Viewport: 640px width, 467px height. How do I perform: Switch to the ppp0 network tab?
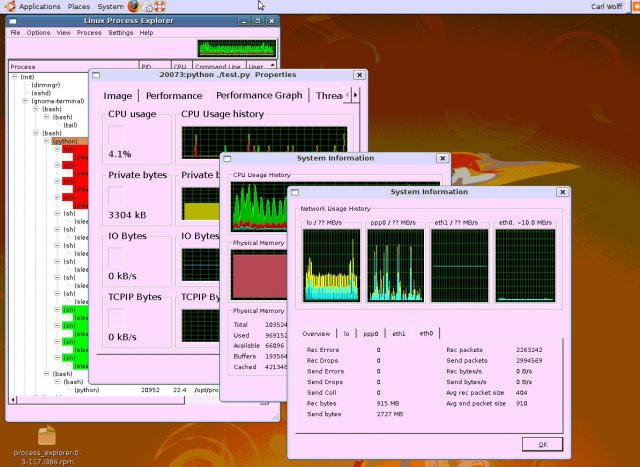pos(371,334)
